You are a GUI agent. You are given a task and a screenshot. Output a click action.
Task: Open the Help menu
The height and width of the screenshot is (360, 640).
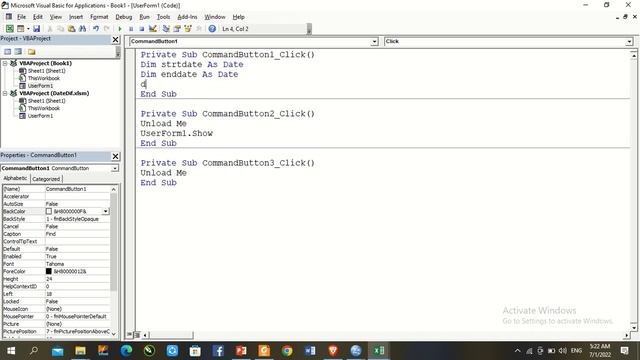click(238, 17)
